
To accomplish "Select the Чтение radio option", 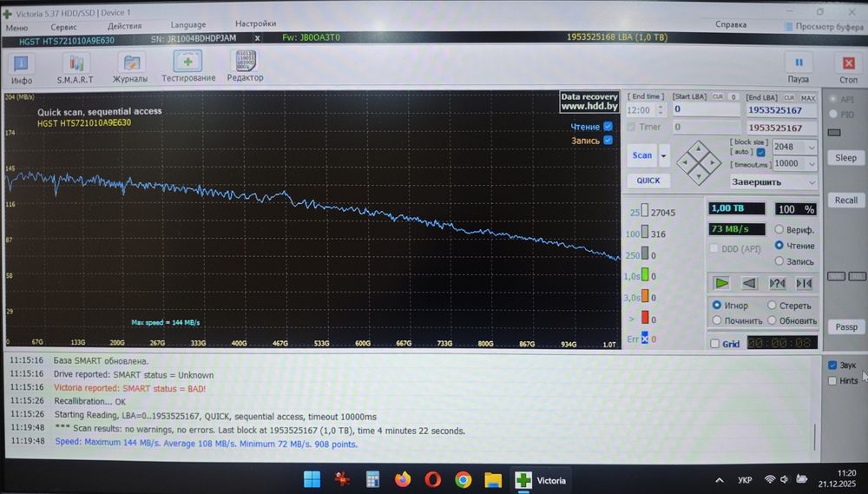I will coord(779,245).
